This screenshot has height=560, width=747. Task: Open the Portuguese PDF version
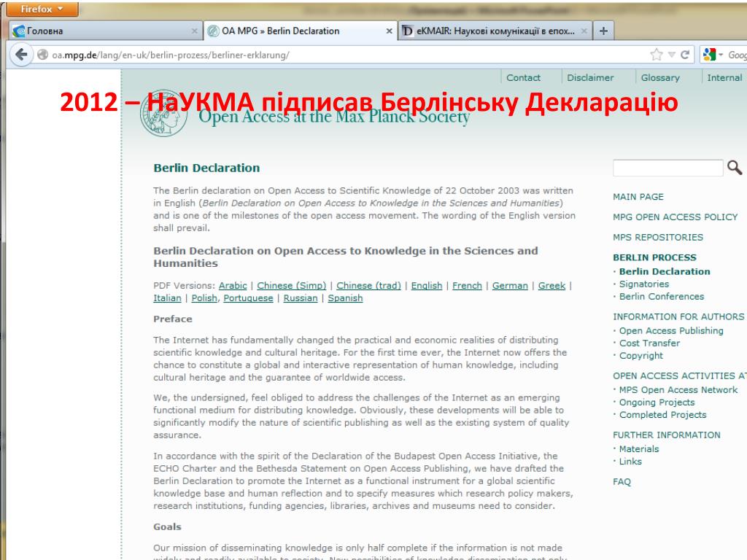248,298
